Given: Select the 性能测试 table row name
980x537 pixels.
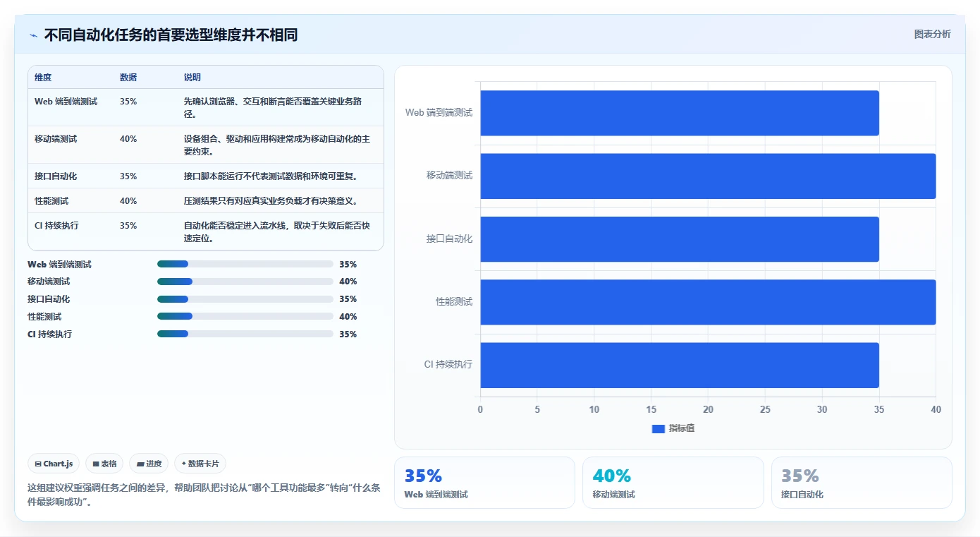Looking at the screenshot, I should (x=51, y=201).
